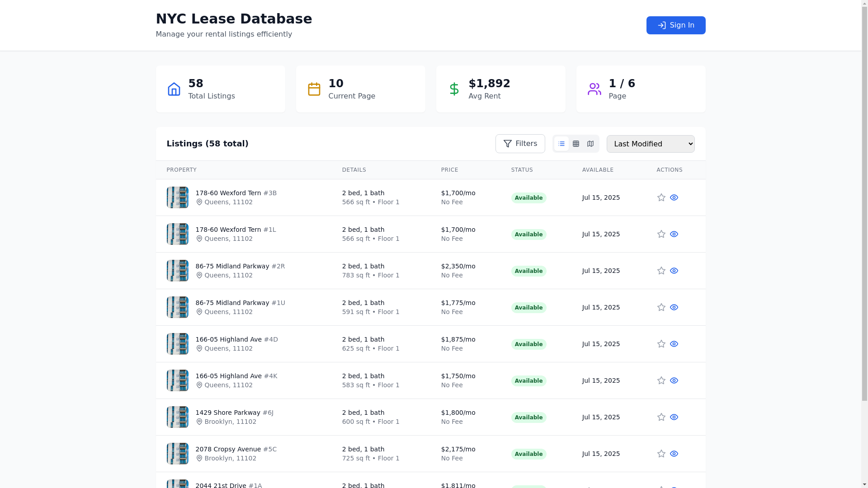Open the Last Modified sort dropdown
The width and height of the screenshot is (868, 488).
[651, 144]
